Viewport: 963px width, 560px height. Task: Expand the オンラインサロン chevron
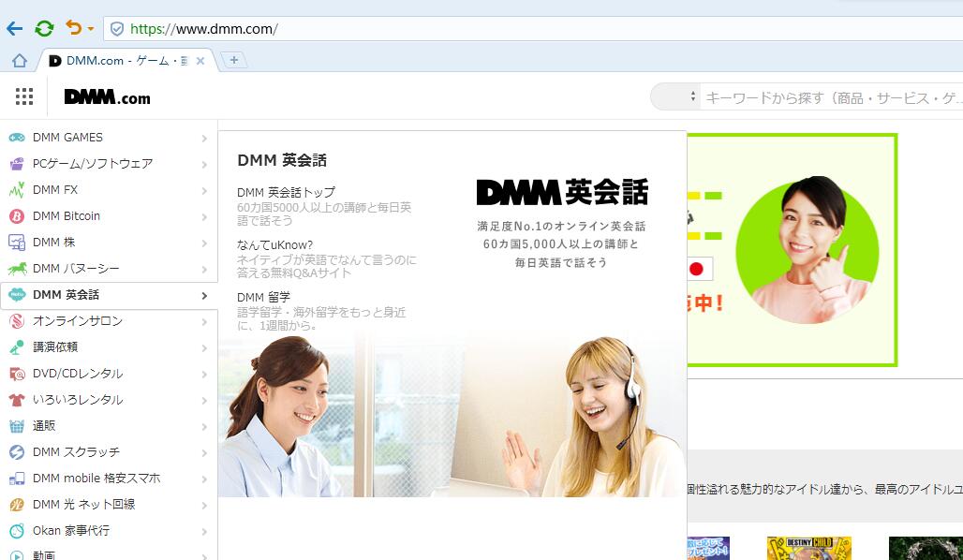pos(204,322)
